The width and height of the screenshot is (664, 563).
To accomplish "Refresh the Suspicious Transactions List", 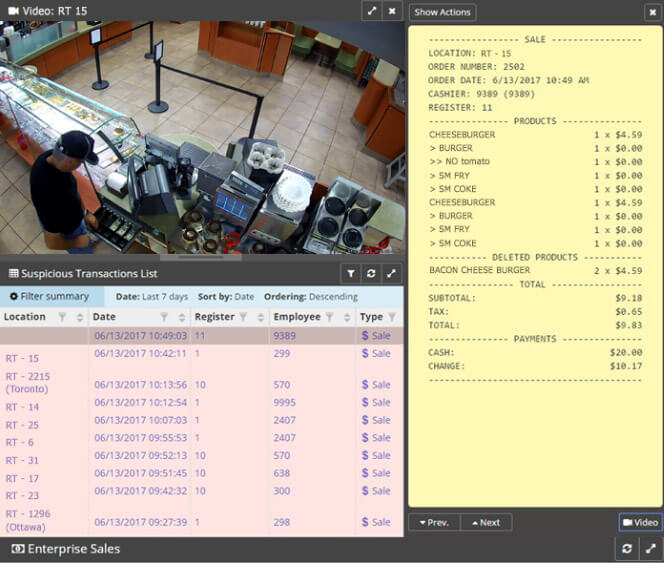I will point(371,273).
